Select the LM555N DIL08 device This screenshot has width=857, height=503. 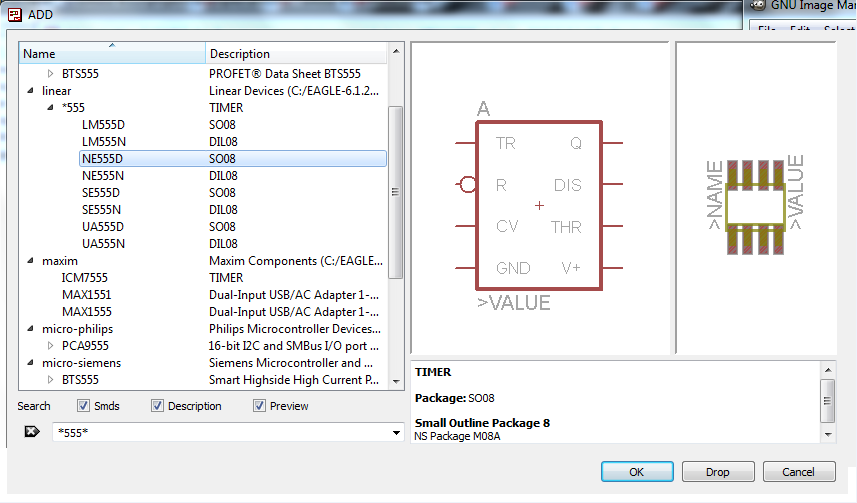coord(103,142)
